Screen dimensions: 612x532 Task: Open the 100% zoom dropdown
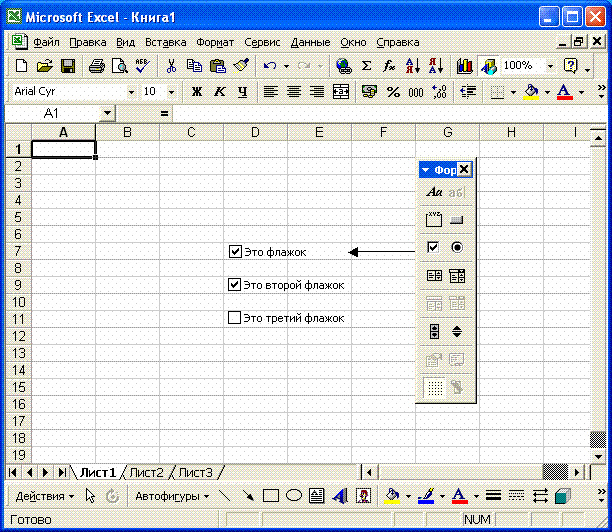click(550, 66)
